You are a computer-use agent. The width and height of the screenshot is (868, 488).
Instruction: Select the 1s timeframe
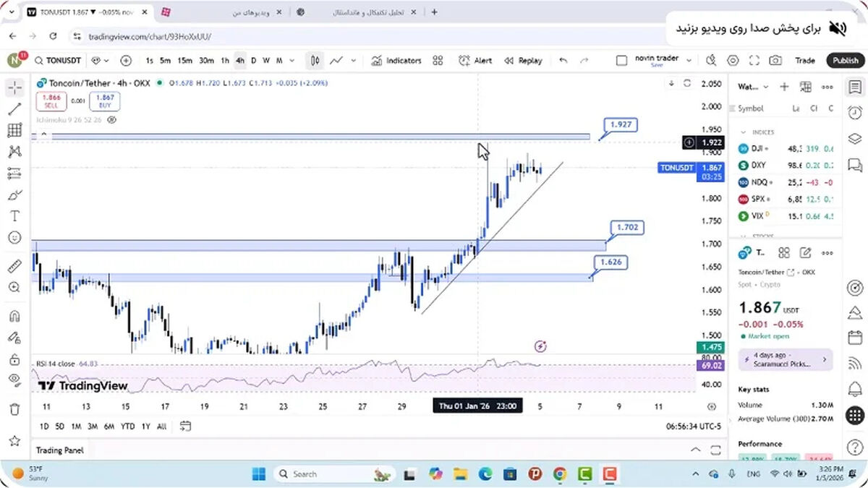click(x=149, y=61)
